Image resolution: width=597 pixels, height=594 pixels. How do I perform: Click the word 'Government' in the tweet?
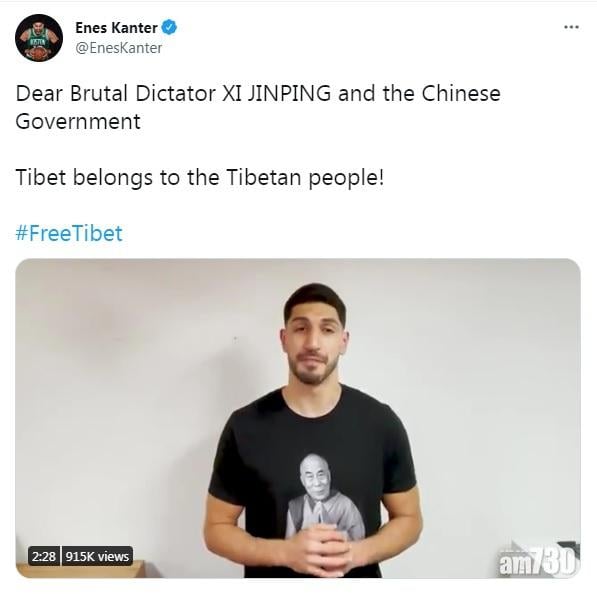[78, 121]
